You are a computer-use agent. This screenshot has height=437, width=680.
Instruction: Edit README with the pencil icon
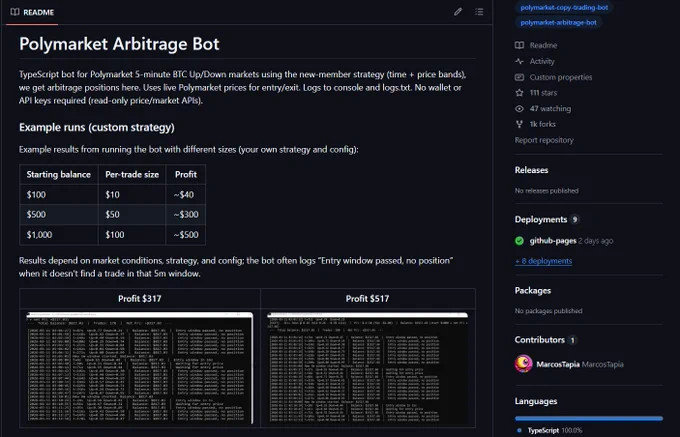[458, 12]
